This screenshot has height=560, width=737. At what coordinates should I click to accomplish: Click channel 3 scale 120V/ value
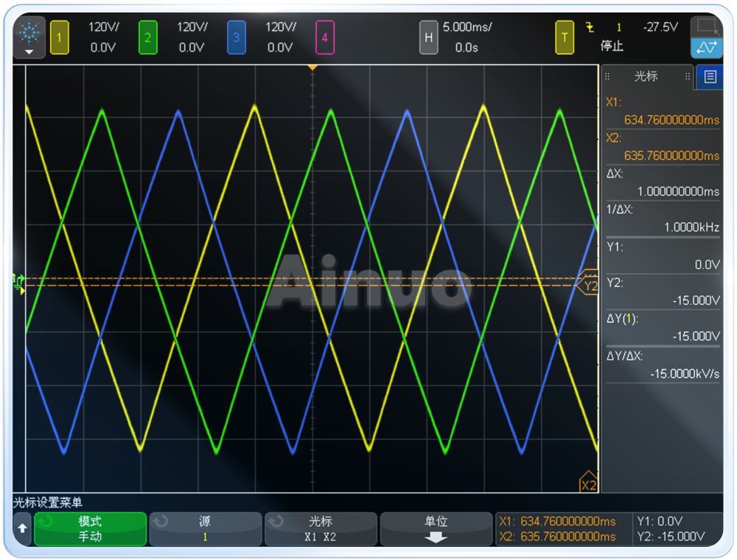pos(281,27)
